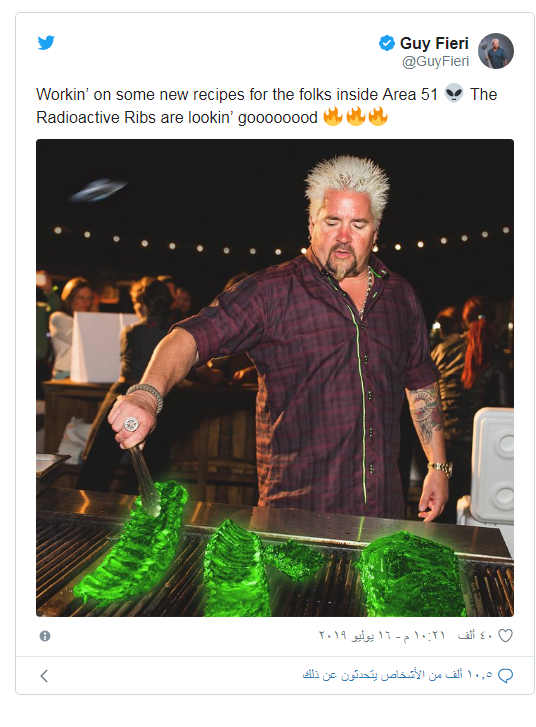Click the Twitter bird logo
This screenshot has width=536, height=727.
(46, 43)
